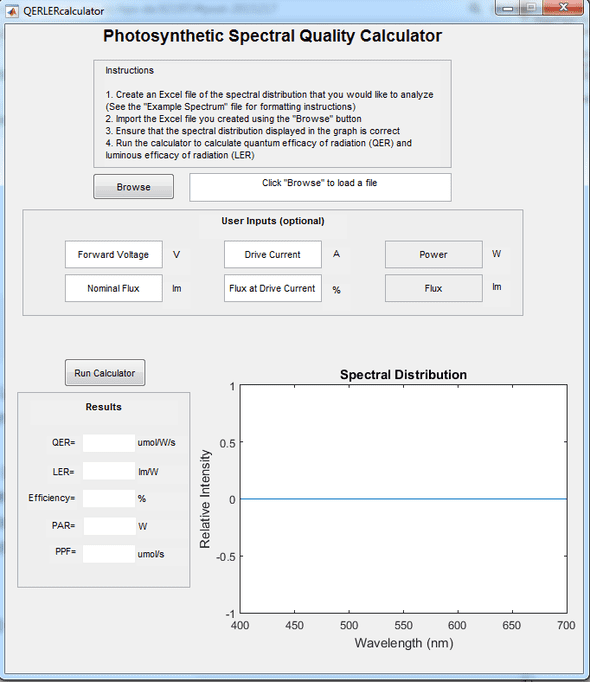590x682 pixels.
Task: Click the Power output field
Action: (433, 254)
